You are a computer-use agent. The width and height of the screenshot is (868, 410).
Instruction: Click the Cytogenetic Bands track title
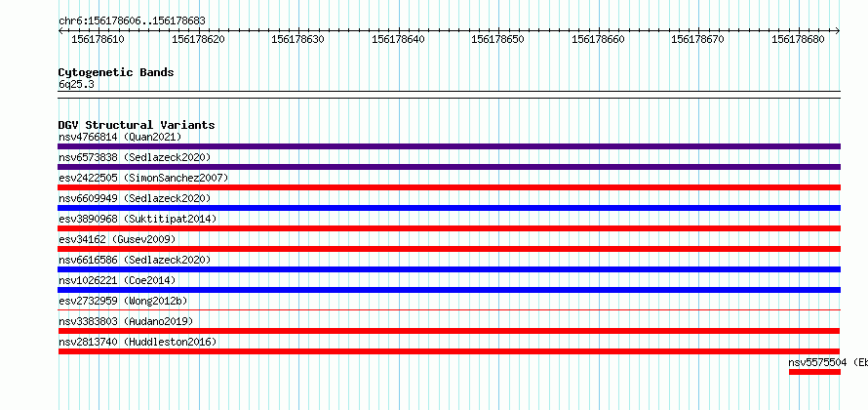(116, 72)
